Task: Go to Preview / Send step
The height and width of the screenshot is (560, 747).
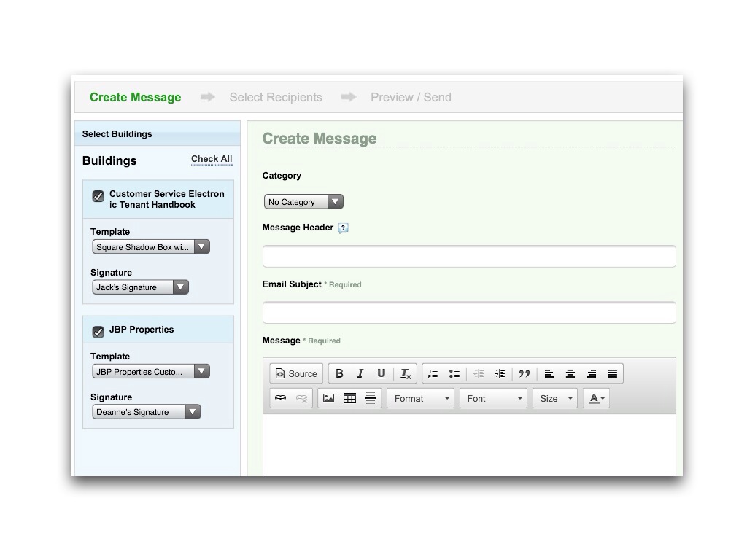Action: 411,97
